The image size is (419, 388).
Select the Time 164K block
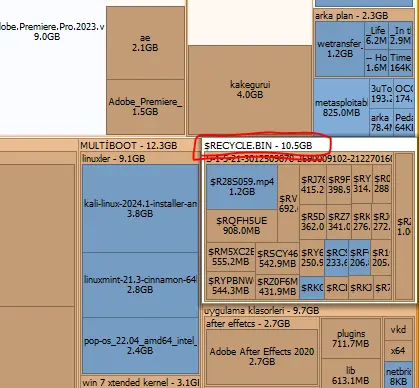(x=400, y=62)
